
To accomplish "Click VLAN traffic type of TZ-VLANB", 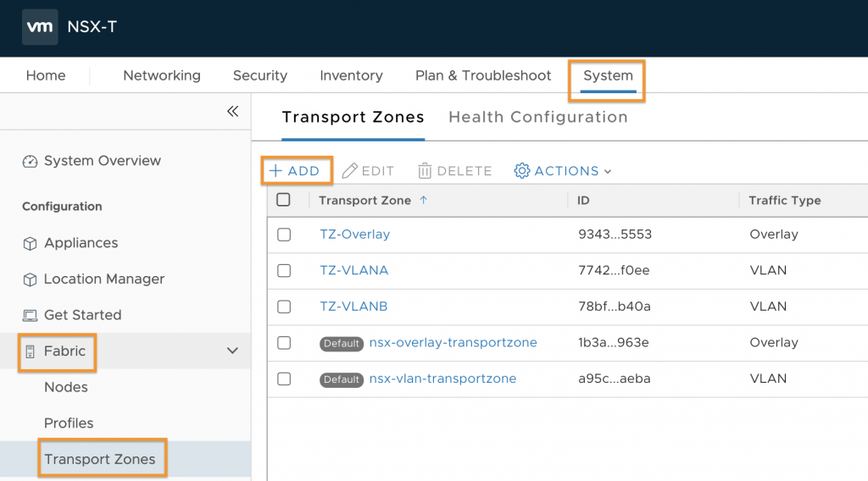I will pos(768,307).
